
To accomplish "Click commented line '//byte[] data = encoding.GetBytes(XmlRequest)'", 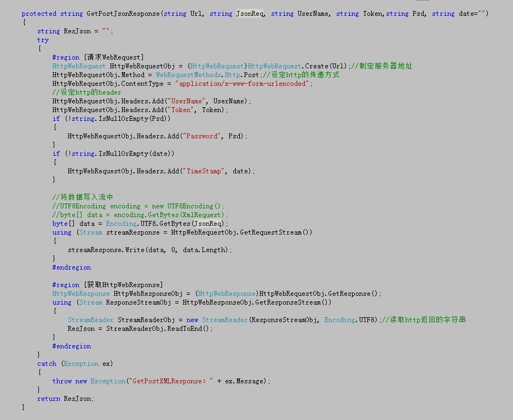I will tap(140, 215).
